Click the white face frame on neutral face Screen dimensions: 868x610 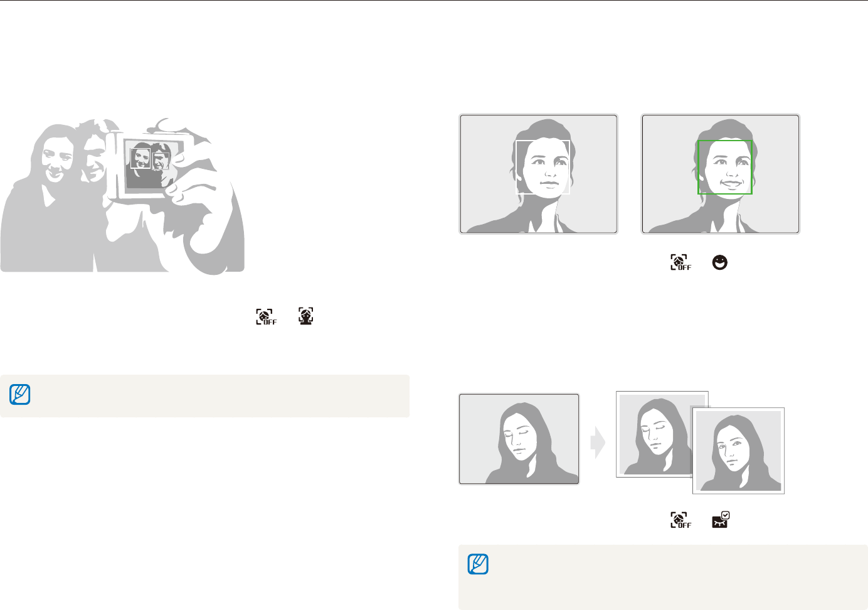[542, 167]
